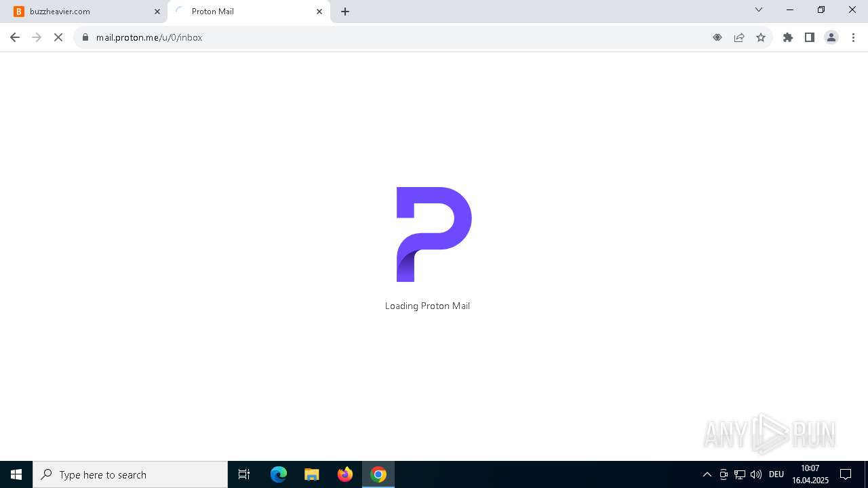Stop loading the Proton Mail page
This screenshot has height=488, width=868.
click(x=58, y=37)
